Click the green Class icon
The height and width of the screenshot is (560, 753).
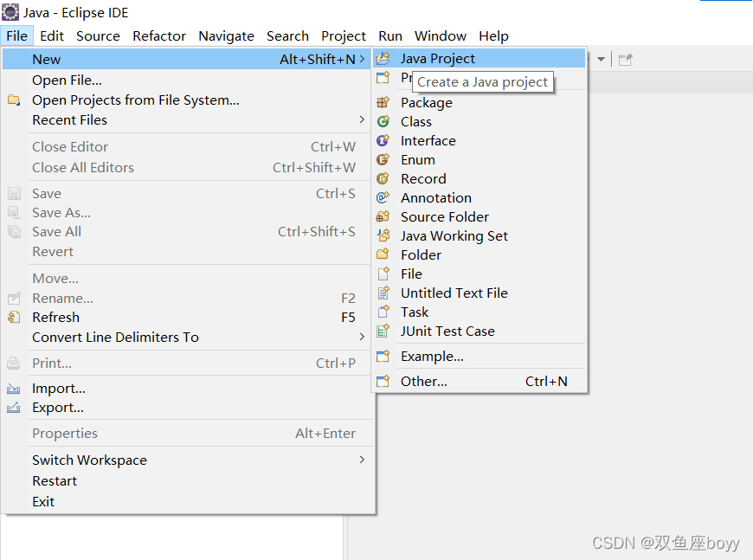point(383,121)
